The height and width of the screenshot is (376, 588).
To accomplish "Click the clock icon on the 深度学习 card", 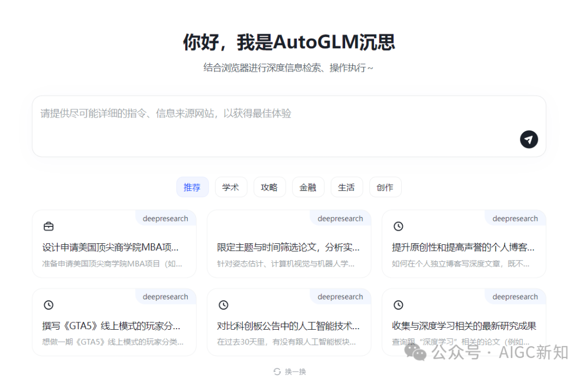I will 398,305.
